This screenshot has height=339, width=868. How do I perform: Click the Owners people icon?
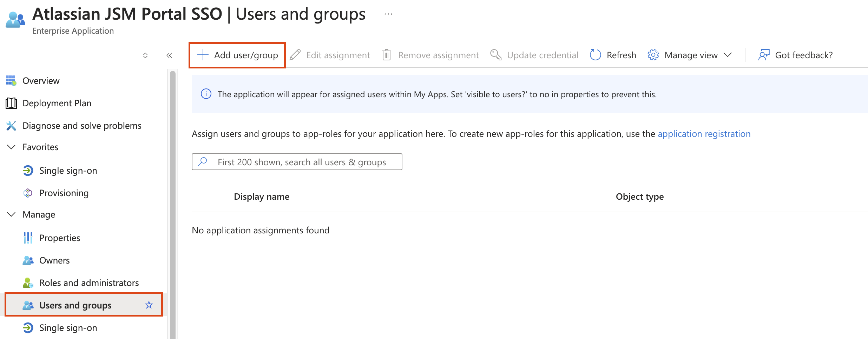point(28,260)
